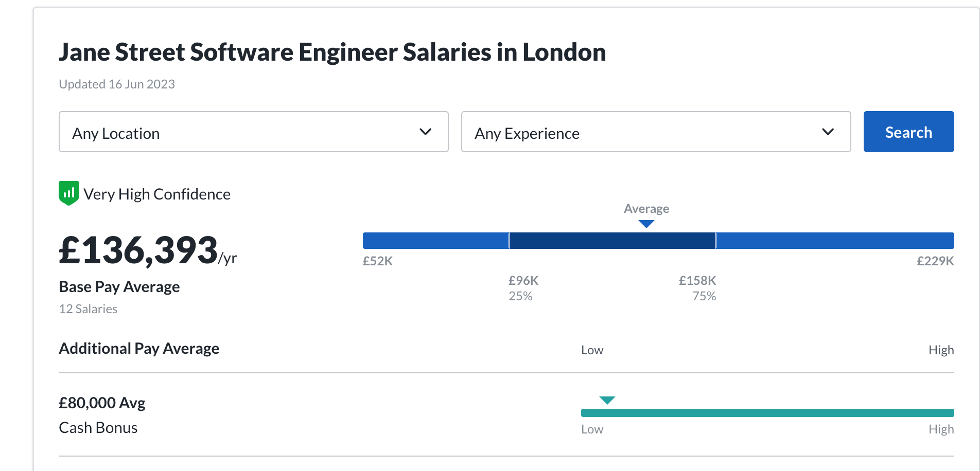The image size is (980, 471).
Task: Click the left section of the salary bar
Action: [x=435, y=241]
